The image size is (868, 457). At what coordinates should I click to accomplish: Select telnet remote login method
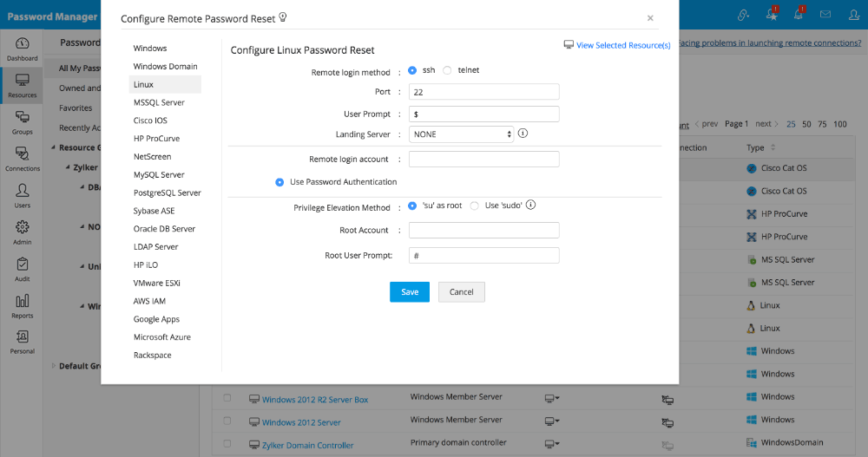(x=448, y=70)
